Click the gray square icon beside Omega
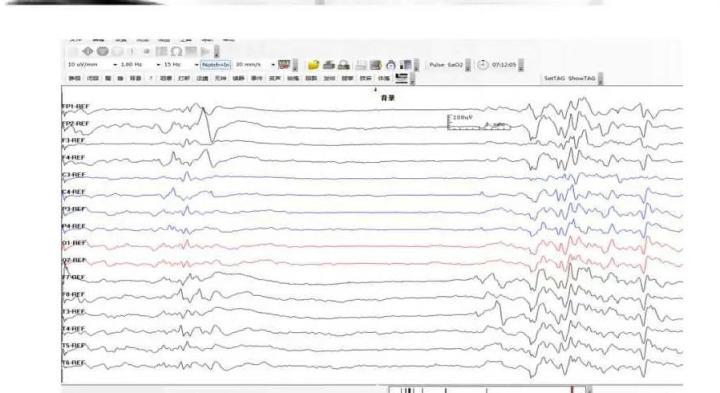720x393 pixels. 191,51
